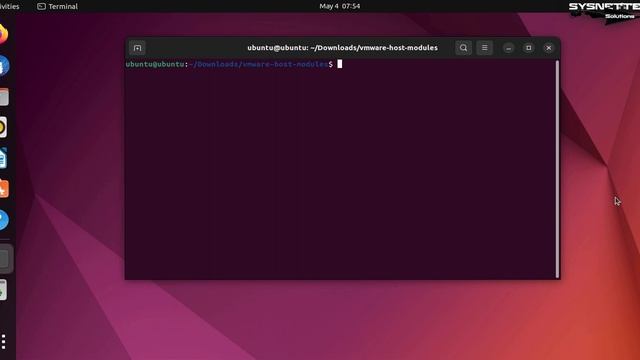
Task: Open LibreOffice Writer from the dock
Action: coord(3,158)
